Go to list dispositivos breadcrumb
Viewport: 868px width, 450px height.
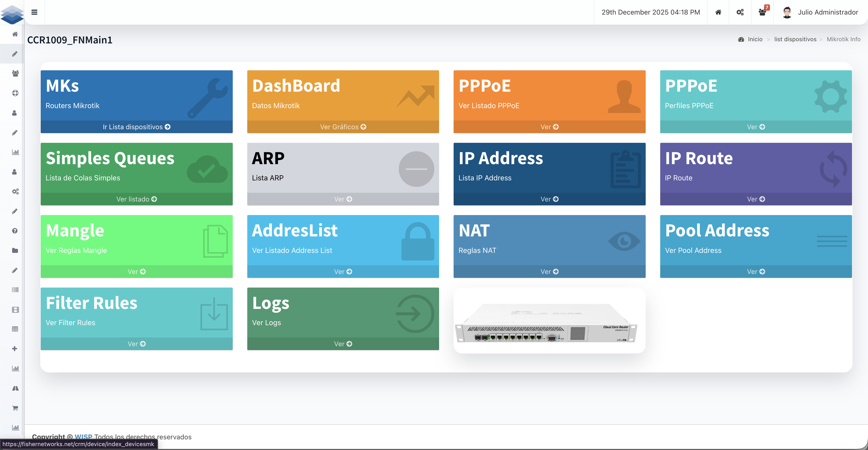(795, 39)
